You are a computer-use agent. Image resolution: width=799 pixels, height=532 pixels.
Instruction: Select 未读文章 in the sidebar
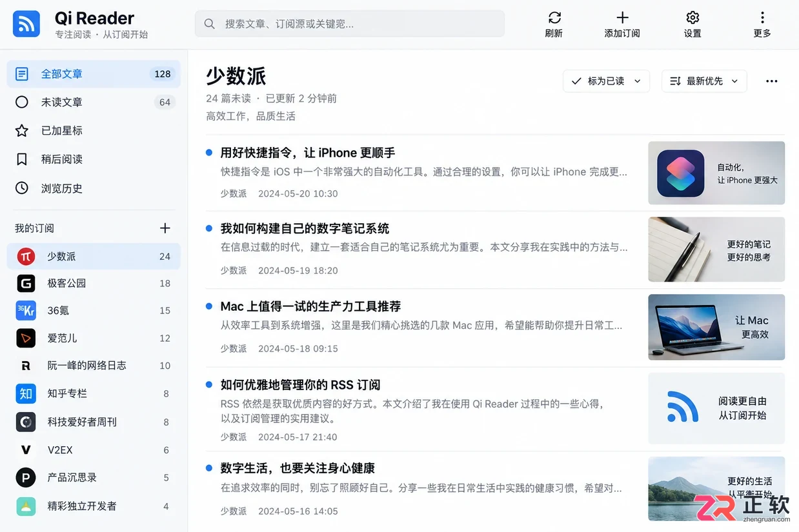tap(94, 102)
